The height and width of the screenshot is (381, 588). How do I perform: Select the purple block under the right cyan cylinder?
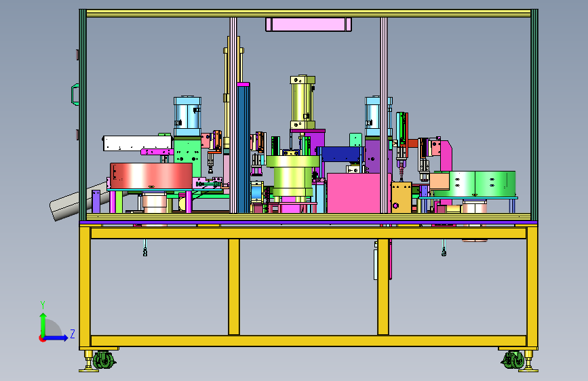374,155
